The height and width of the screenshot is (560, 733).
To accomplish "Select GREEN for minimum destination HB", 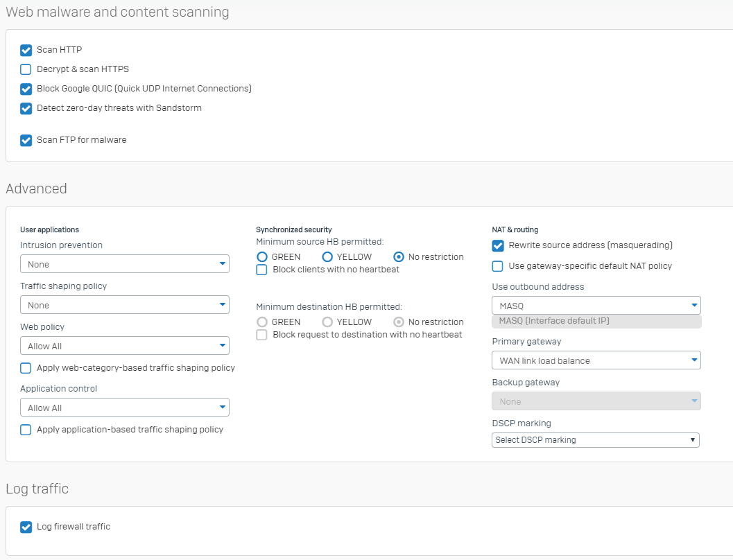I will point(262,322).
